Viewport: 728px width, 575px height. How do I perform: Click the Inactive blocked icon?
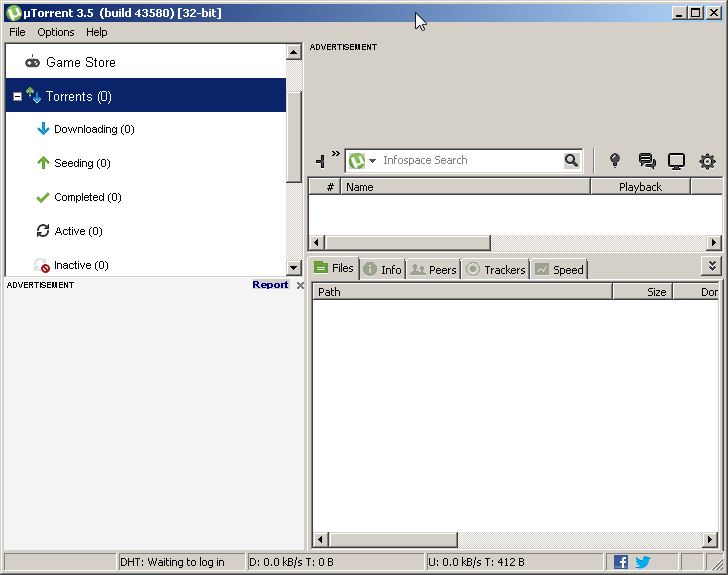click(x=42, y=265)
